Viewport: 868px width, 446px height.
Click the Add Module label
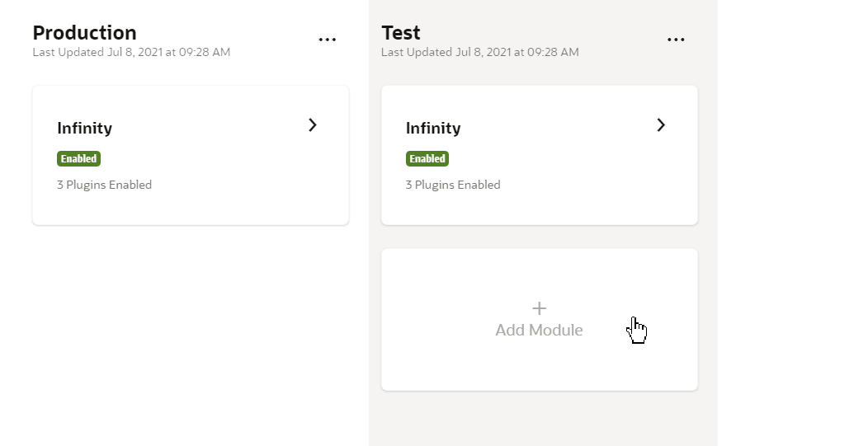coord(539,331)
